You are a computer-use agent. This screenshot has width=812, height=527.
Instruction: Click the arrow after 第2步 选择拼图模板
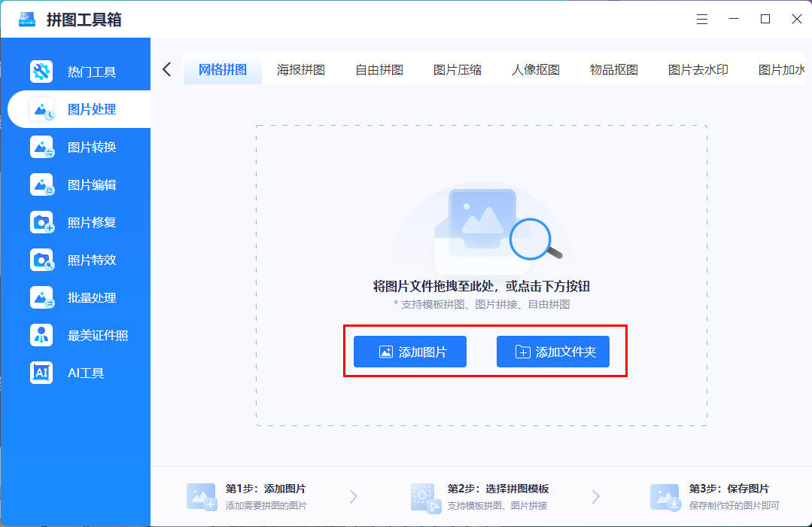pos(596,496)
